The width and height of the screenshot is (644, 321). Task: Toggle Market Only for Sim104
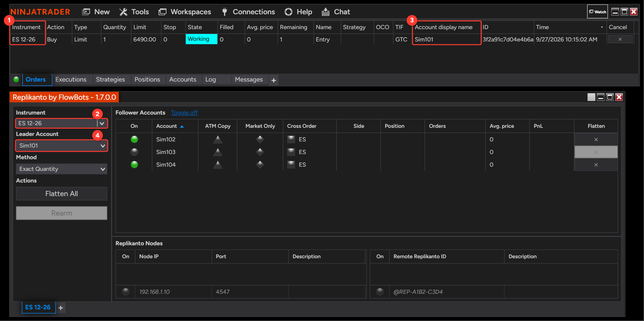coord(260,165)
